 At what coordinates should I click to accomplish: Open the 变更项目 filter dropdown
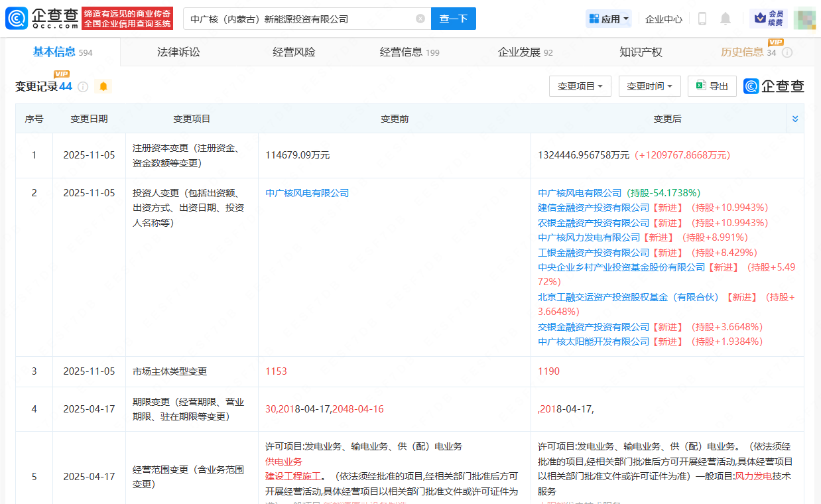coord(580,86)
